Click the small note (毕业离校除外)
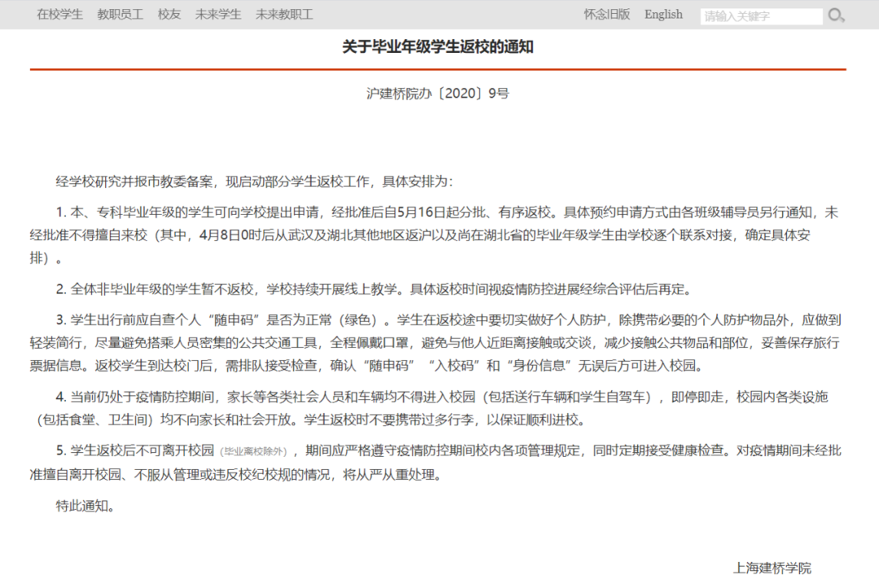Screen dimensions: 879x588 point(254,451)
